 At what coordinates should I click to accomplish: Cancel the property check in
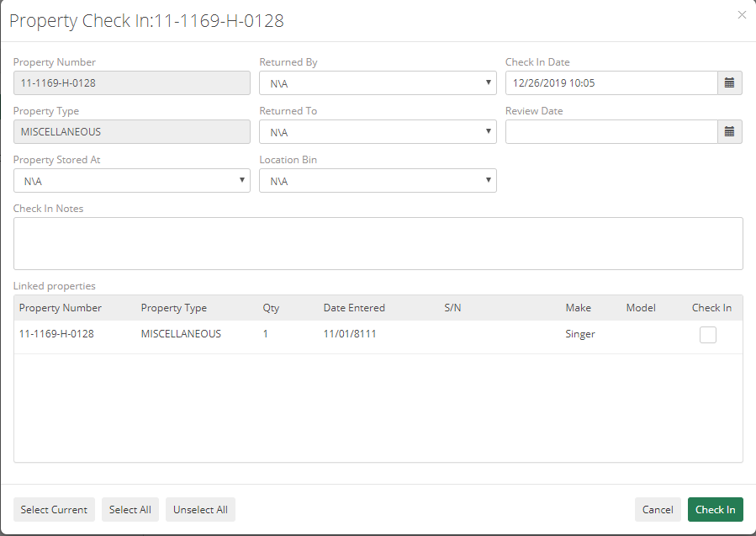click(658, 509)
